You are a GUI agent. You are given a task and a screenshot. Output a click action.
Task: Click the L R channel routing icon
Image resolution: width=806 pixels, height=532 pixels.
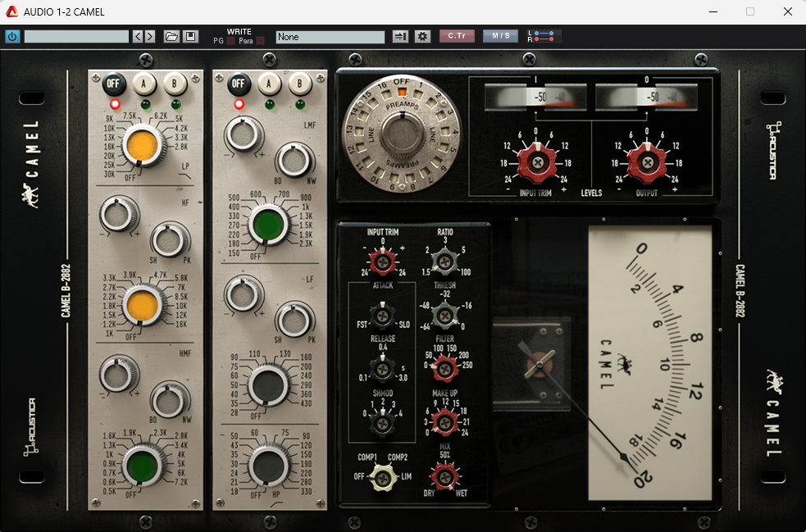[544, 36]
